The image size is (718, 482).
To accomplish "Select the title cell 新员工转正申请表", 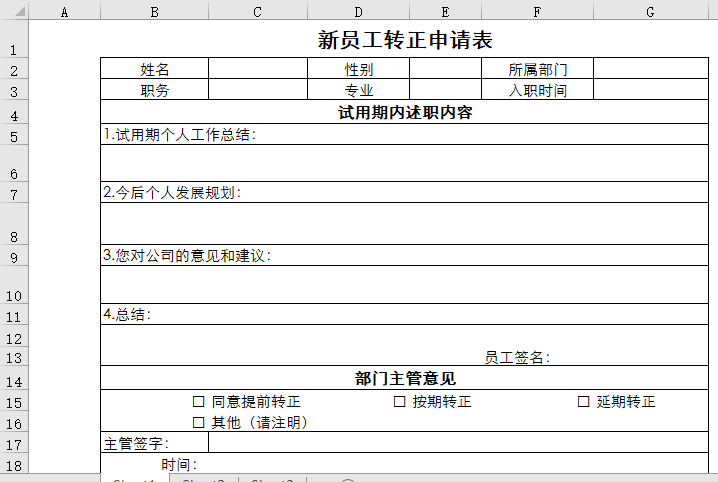I will (x=404, y=40).
